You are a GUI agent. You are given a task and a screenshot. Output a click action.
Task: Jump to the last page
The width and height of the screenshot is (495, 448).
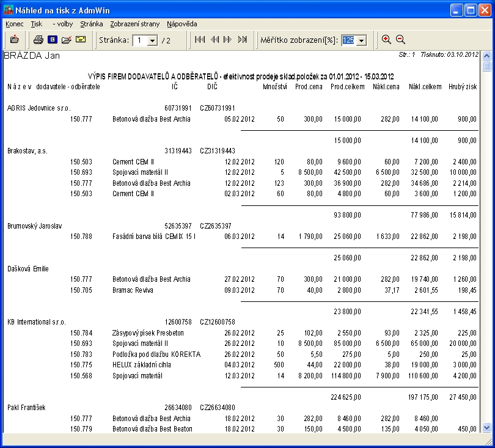pos(242,40)
